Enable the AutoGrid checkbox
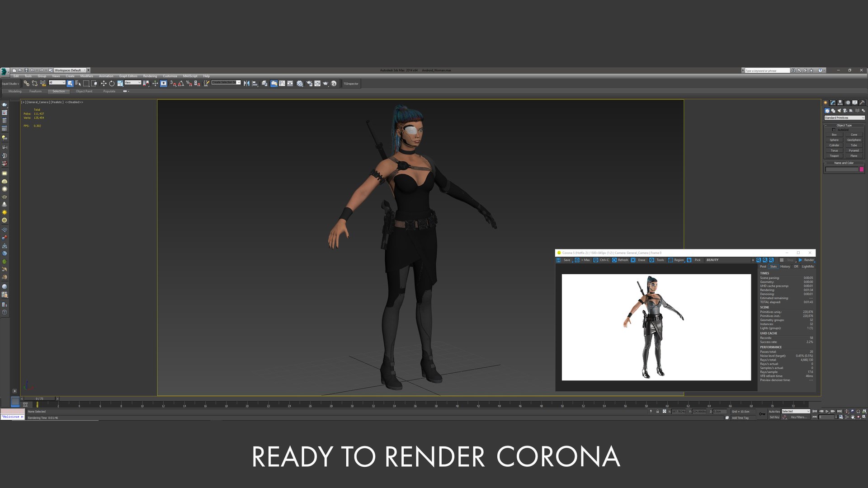 834,130
